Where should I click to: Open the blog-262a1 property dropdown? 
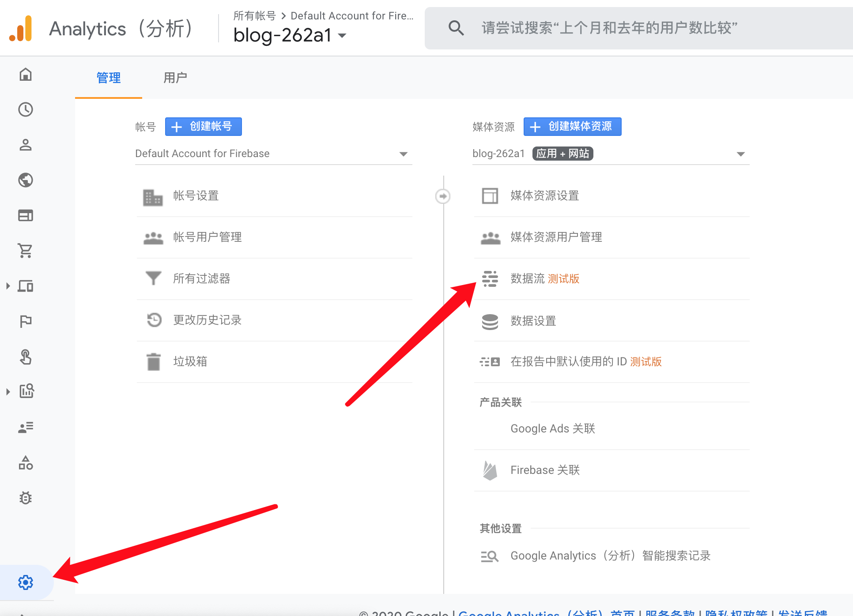point(611,154)
